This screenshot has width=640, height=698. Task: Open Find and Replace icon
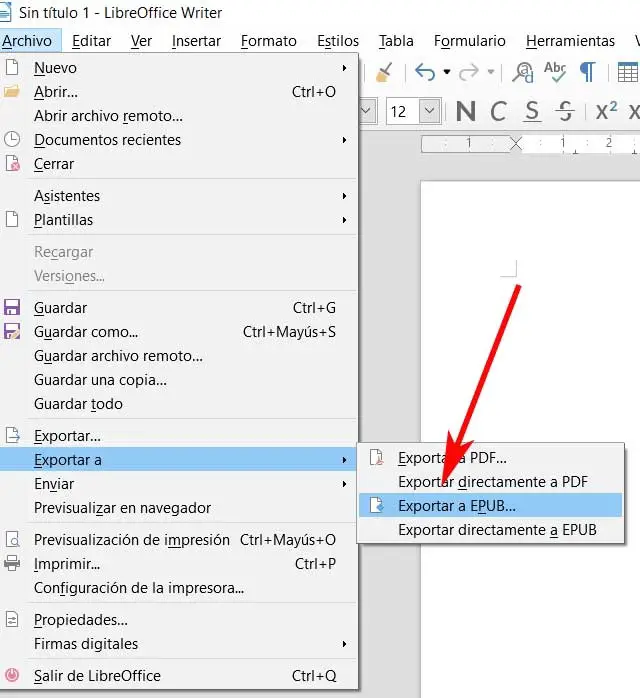pyautogui.click(x=523, y=72)
